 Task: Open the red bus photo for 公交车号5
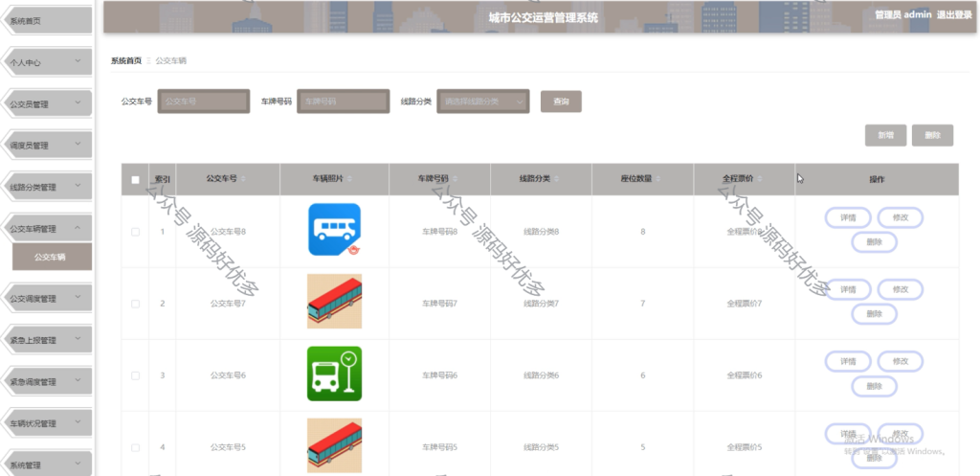pos(334,445)
